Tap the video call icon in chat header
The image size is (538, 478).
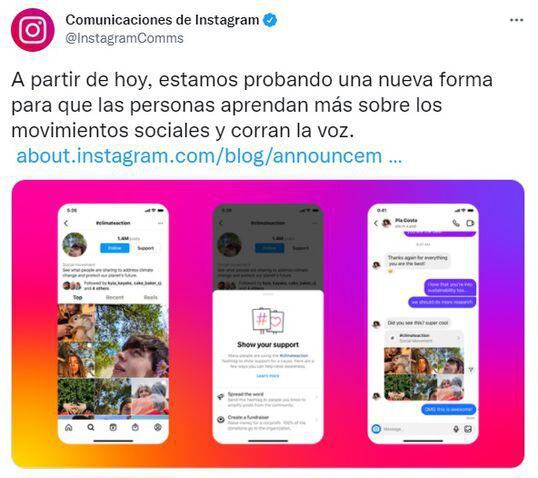coord(470,223)
